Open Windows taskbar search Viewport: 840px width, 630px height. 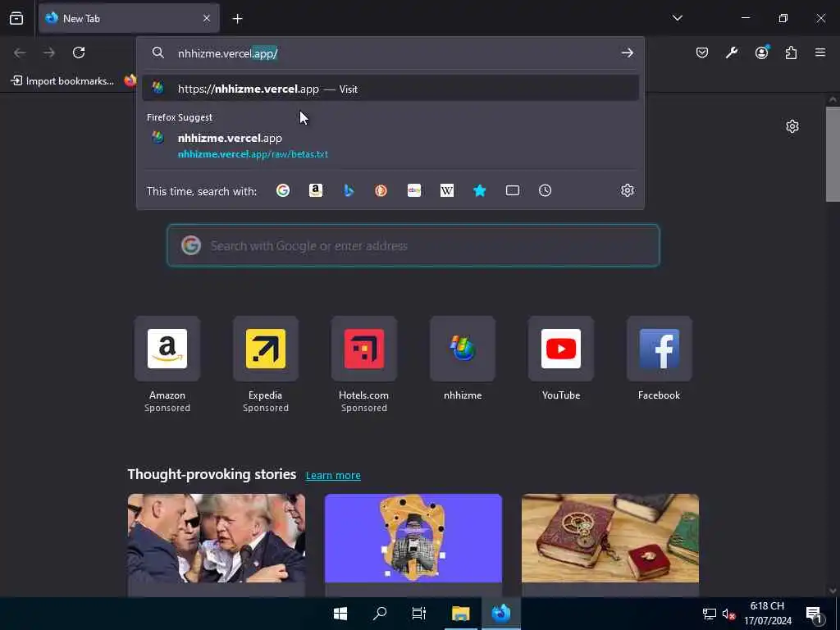pos(380,614)
